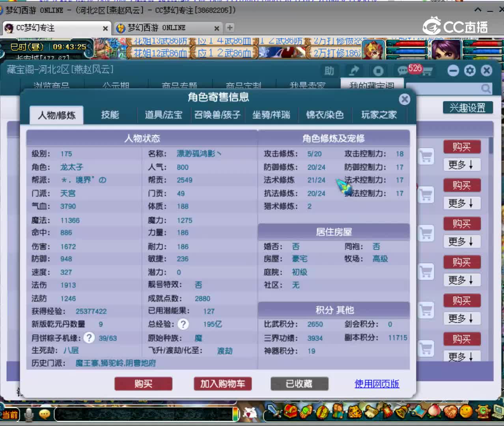Switch to the 锦衣/染色 tab
The image size is (504, 426).
325,115
